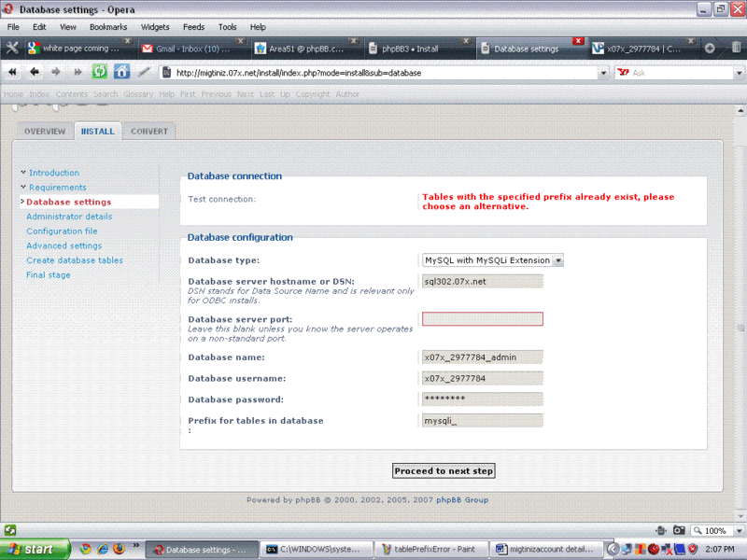Click the Rewind navigation button
The width and height of the screenshot is (747, 560).
pyautogui.click(x=12, y=73)
